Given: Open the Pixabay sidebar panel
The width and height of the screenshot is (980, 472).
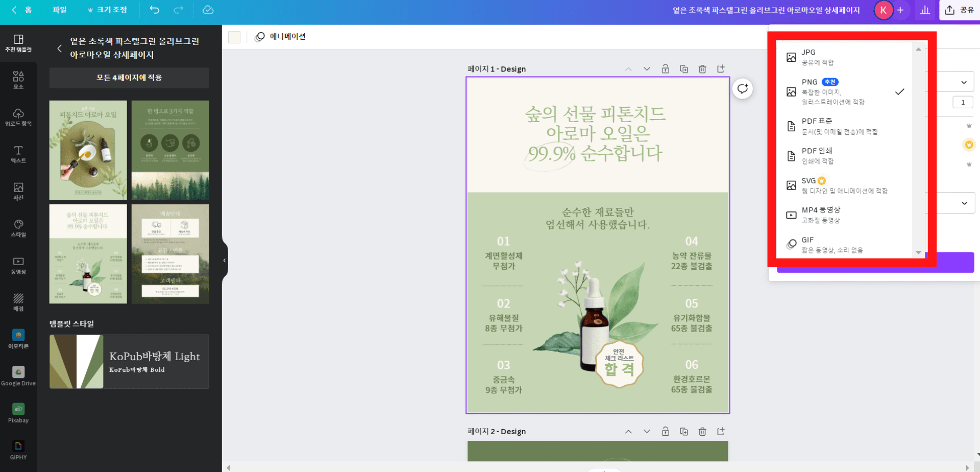Looking at the screenshot, I should [18, 413].
